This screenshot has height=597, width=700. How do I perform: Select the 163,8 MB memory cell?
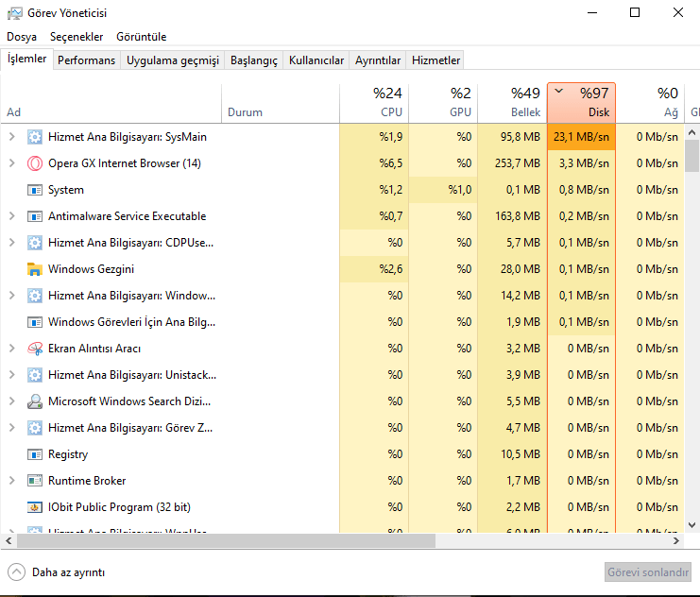pyautogui.click(x=513, y=216)
